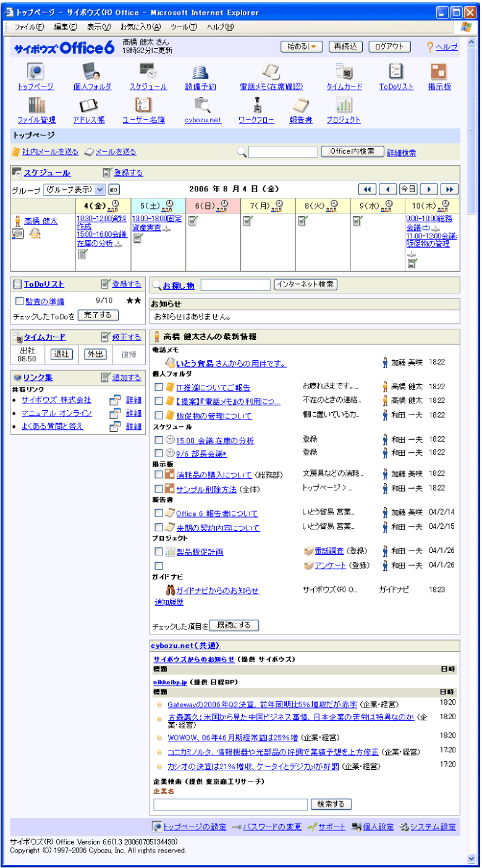Screen dimensions: 482x868
Task: Click the Office内検索 button
Action: pos(352,151)
